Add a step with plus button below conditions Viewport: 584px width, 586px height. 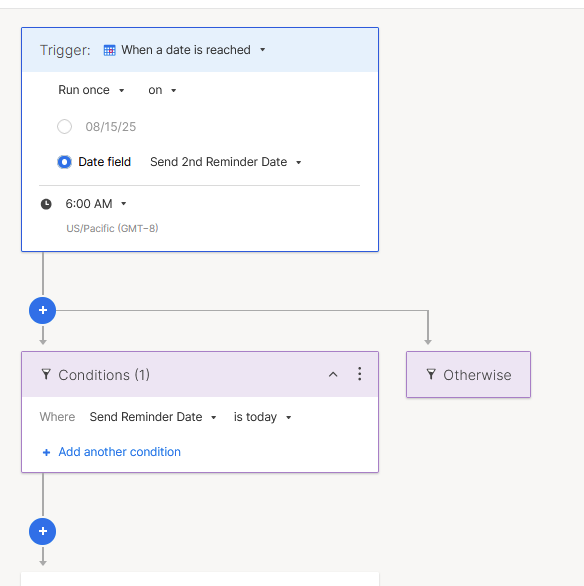click(x=43, y=531)
